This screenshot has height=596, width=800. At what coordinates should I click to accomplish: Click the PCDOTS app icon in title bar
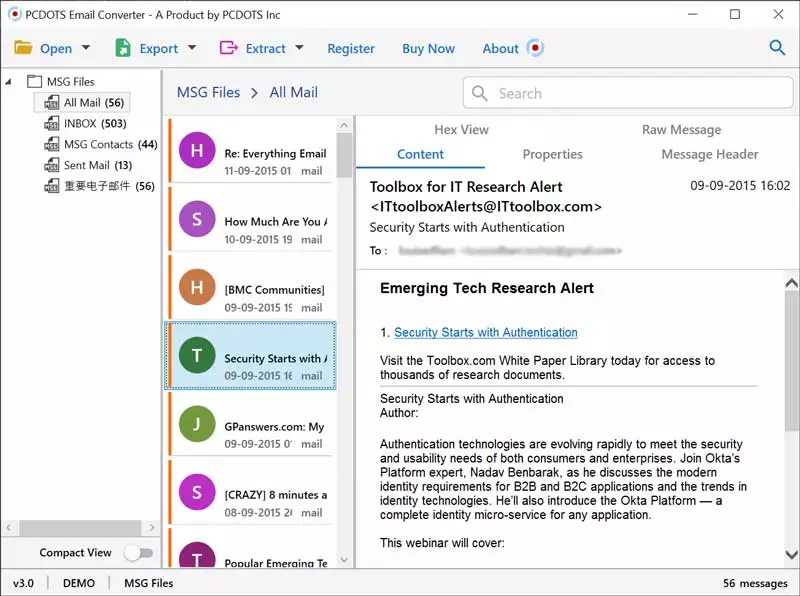15,14
